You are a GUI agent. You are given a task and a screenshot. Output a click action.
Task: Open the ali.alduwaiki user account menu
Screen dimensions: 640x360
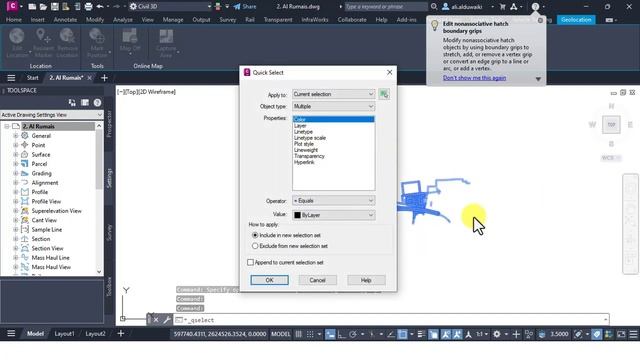(467, 7)
